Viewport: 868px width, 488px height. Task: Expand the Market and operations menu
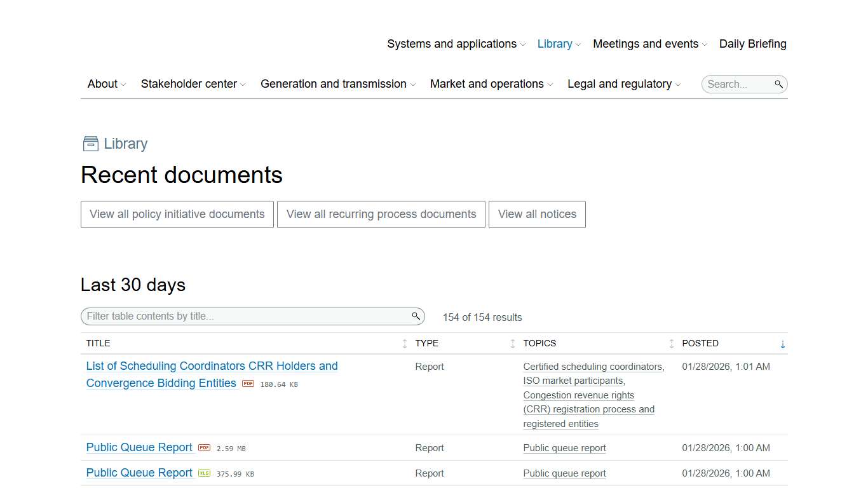(x=486, y=83)
